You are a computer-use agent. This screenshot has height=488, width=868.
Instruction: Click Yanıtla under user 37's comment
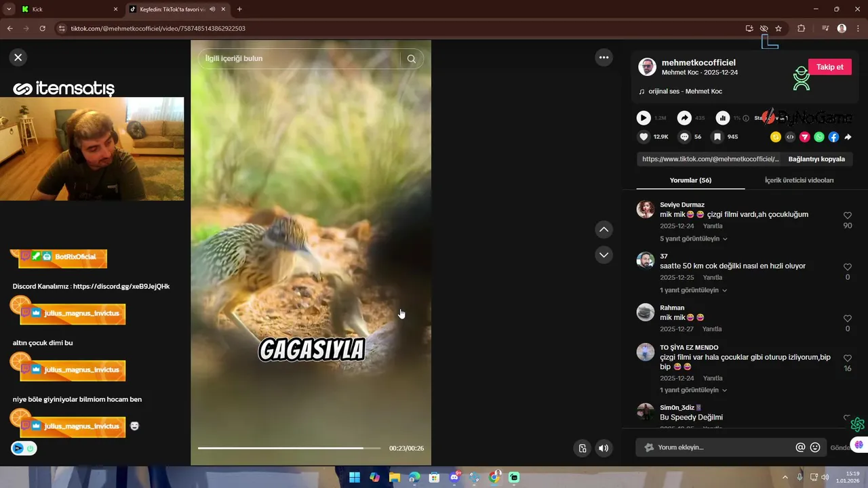(712, 278)
